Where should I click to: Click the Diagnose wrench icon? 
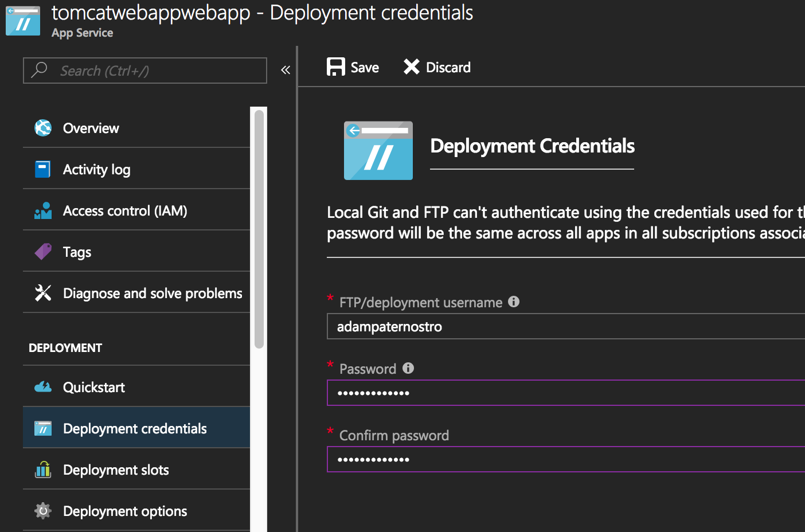pyautogui.click(x=43, y=293)
